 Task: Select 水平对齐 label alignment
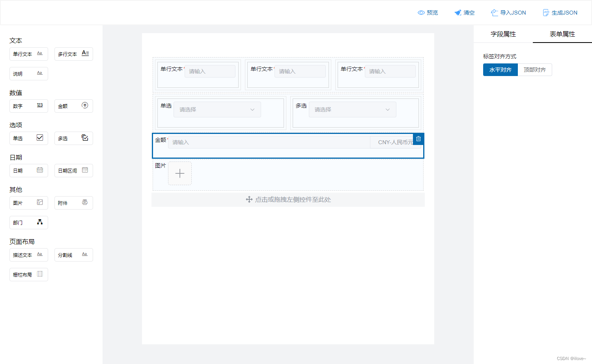coord(500,70)
